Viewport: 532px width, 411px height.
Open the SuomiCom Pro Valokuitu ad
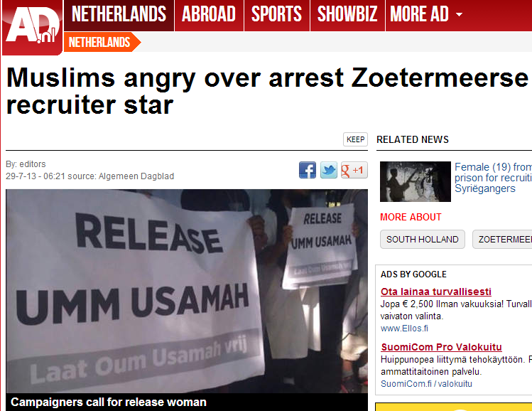[441, 347]
